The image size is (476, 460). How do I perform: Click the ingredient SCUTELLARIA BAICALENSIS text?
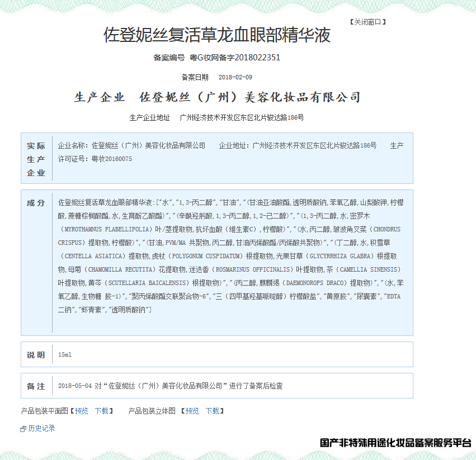[147, 282]
